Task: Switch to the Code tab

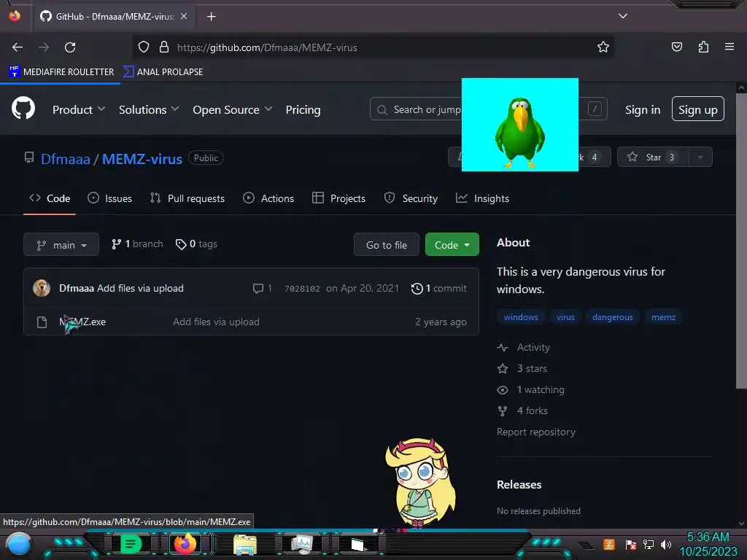Action: [x=50, y=198]
